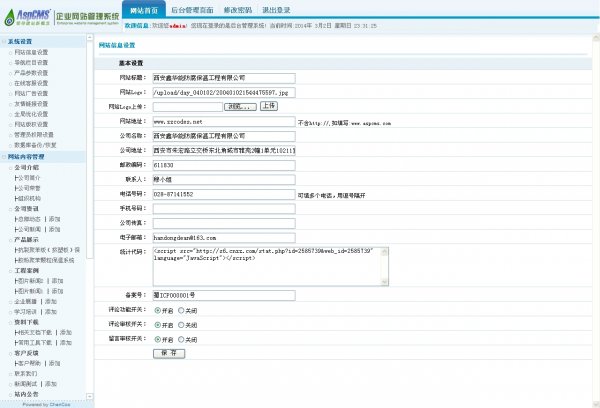Image resolution: width=600 pixels, height=408 pixels.
Task: Open 联系我们 in sidebar
Action: point(26,374)
